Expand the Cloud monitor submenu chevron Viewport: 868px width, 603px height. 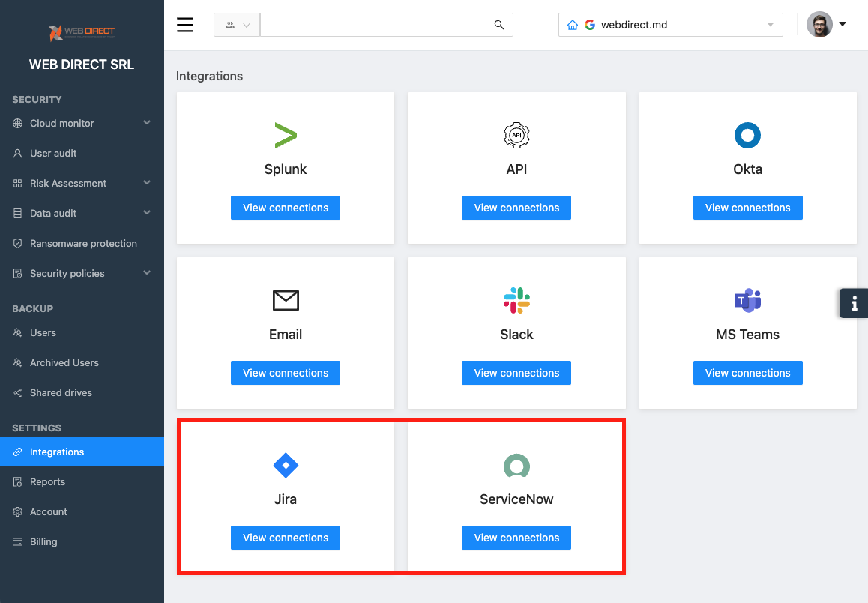[147, 122]
